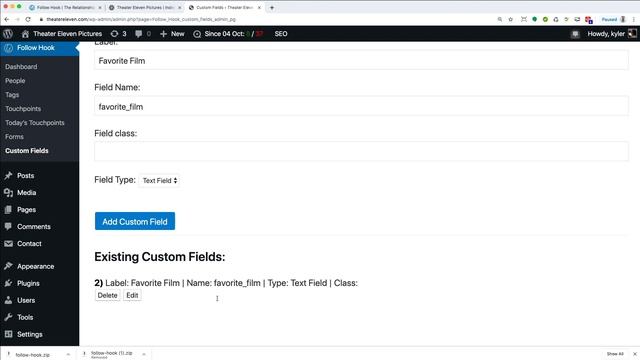The image size is (640, 360).
Task: Delete the Favorite Film custom field
Action: click(x=107, y=295)
